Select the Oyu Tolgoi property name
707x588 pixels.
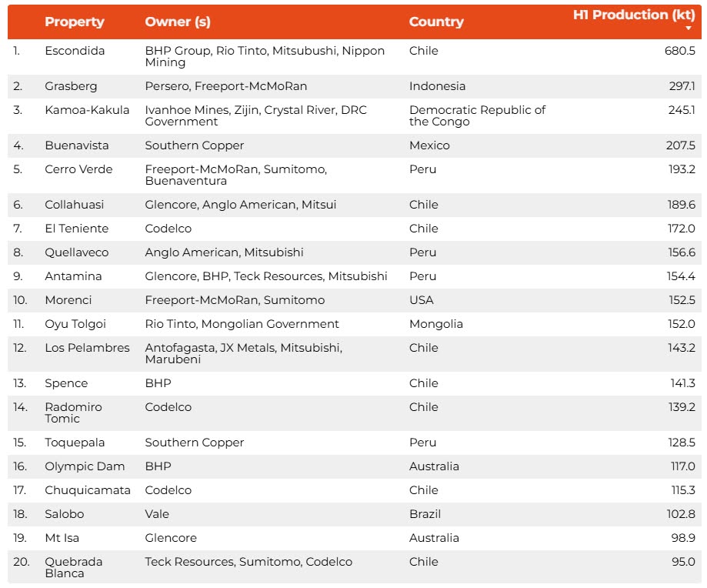(75, 324)
